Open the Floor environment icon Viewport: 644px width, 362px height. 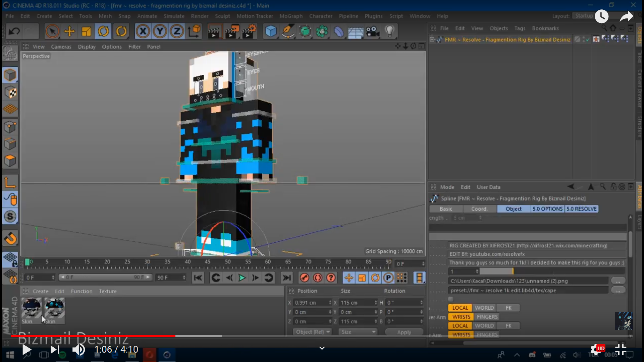click(355, 32)
